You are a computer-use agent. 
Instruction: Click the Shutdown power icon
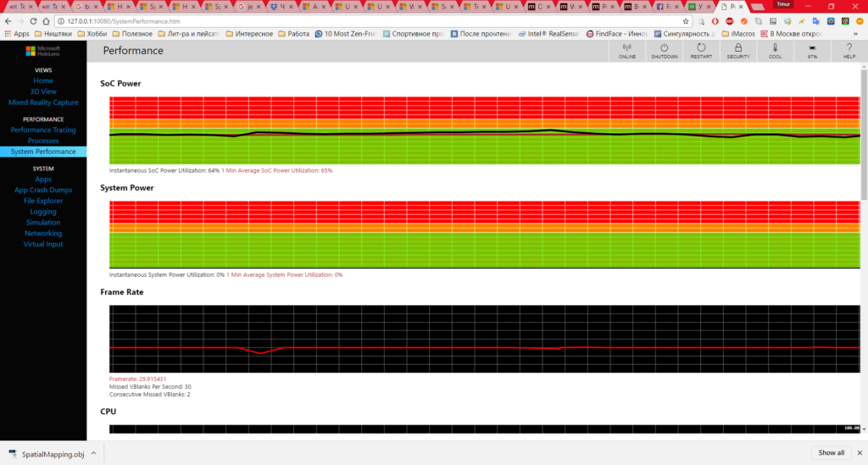[664, 48]
